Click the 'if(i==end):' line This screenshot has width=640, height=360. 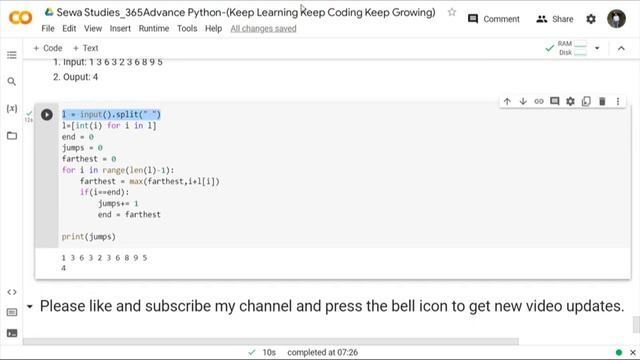(104, 192)
